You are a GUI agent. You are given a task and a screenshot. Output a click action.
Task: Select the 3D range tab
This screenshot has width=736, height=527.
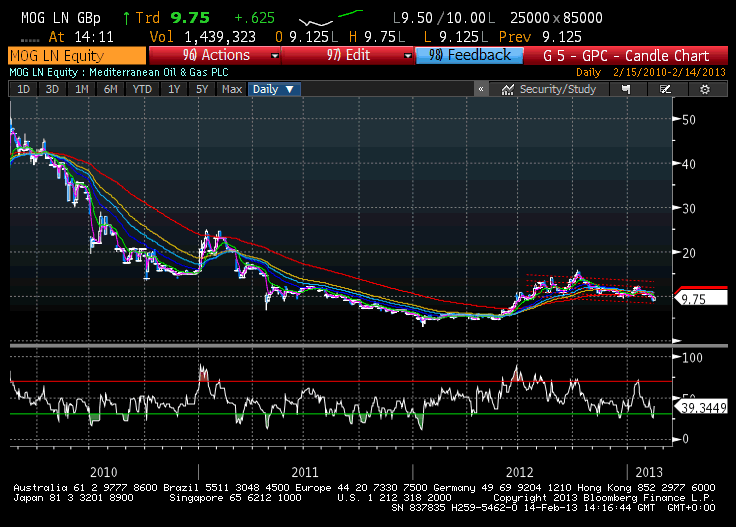(52, 89)
